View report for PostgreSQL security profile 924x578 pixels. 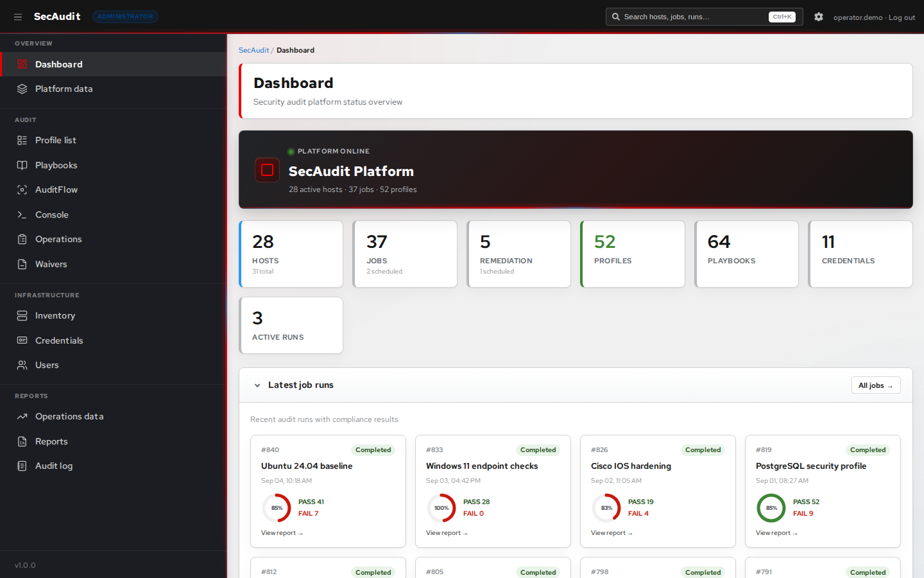click(776, 533)
